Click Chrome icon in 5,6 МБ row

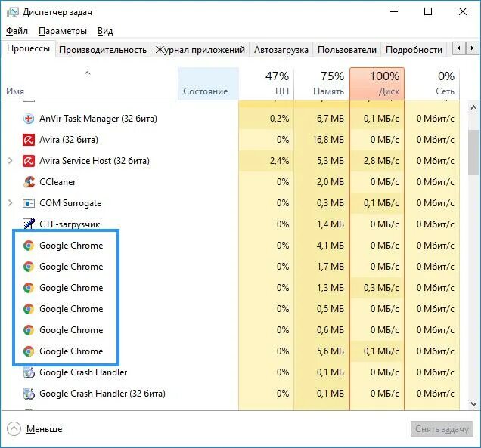click(29, 351)
